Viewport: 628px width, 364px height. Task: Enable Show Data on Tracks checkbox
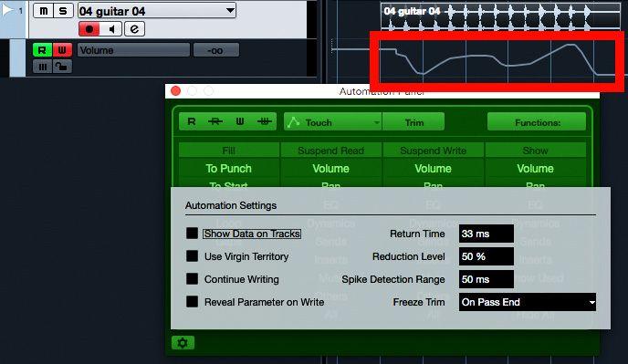(192, 234)
